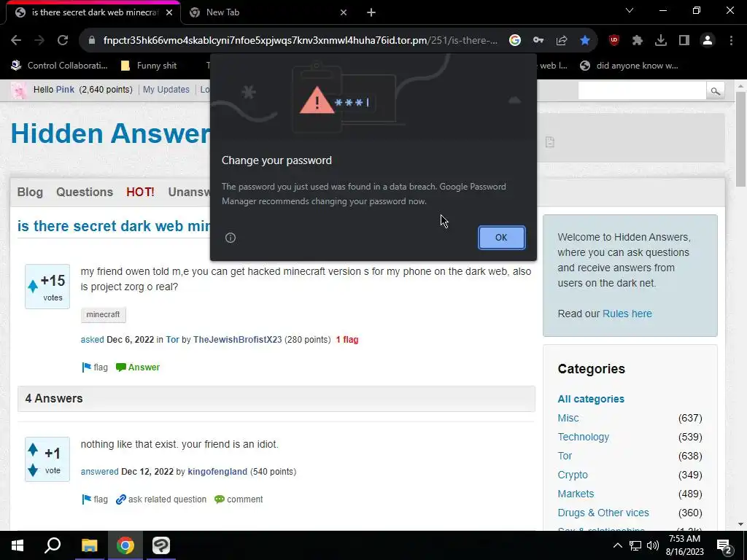The image size is (747, 560).
Task: Open kingofengland user profile
Action: click(217, 472)
